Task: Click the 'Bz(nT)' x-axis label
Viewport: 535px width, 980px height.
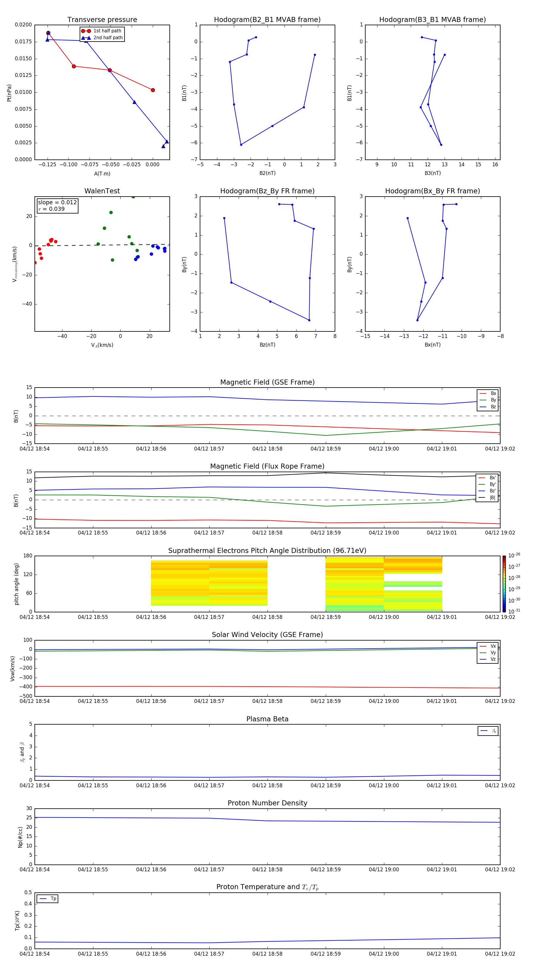Action: click(267, 345)
